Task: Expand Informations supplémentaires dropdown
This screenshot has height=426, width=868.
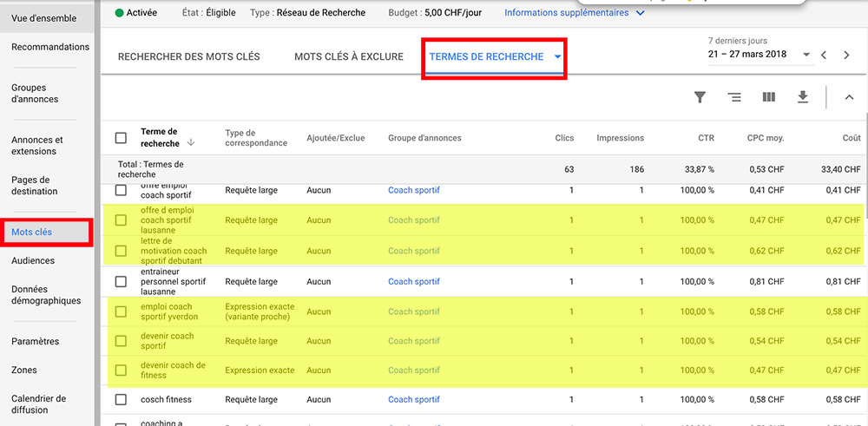Action: click(x=574, y=13)
